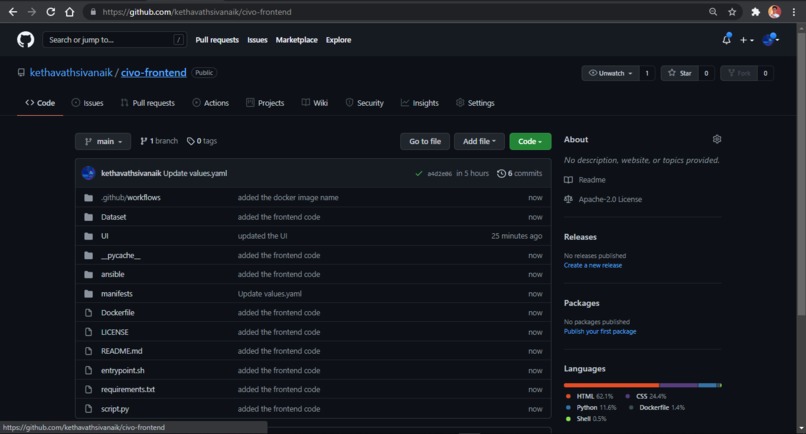This screenshot has height=434, width=806.
Task: Click the Go to file button
Action: 425,141
